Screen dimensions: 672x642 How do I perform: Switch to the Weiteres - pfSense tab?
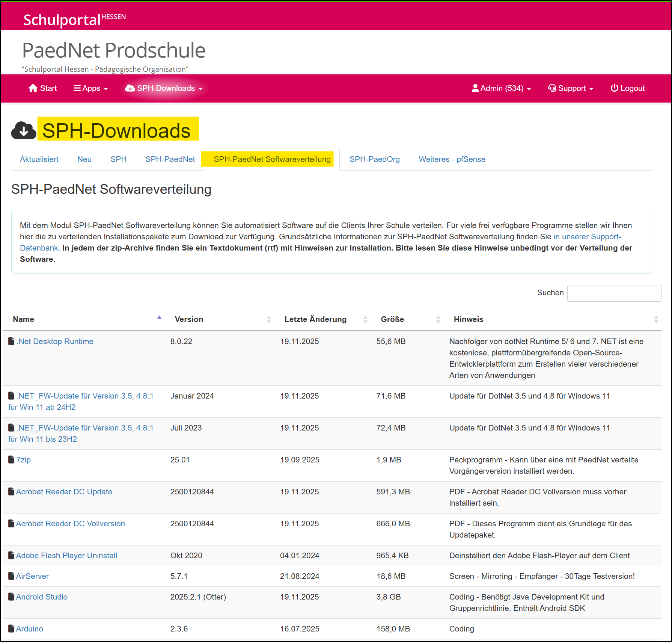click(x=452, y=159)
